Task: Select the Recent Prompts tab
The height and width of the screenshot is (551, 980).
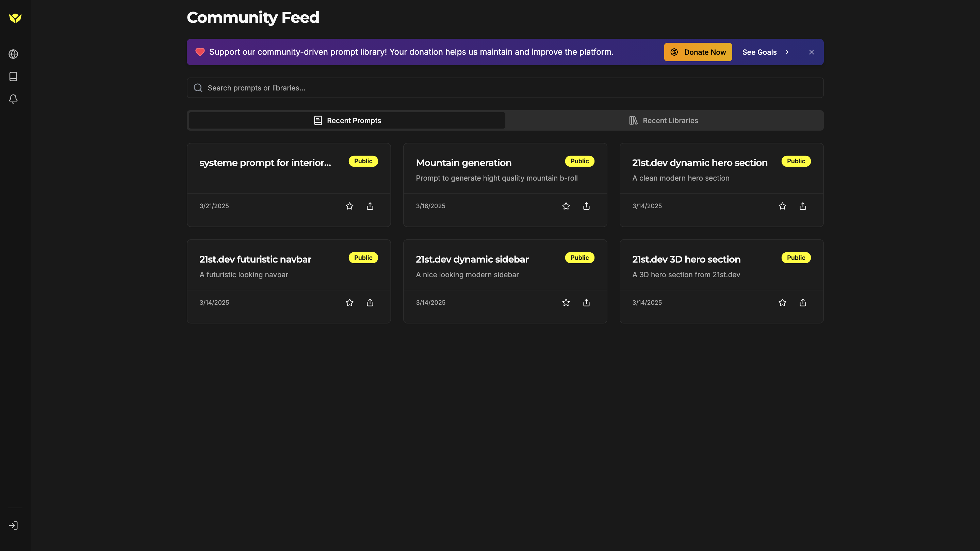Action: (x=347, y=120)
